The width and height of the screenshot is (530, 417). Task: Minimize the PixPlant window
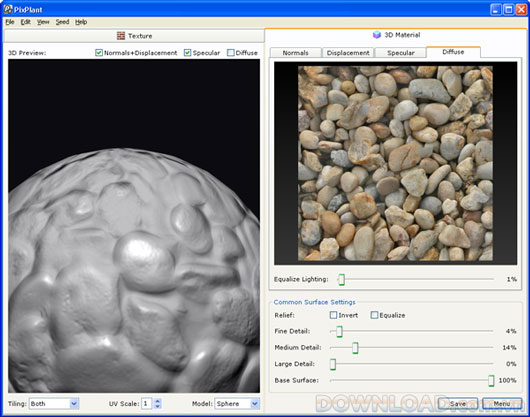tap(496, 9)
